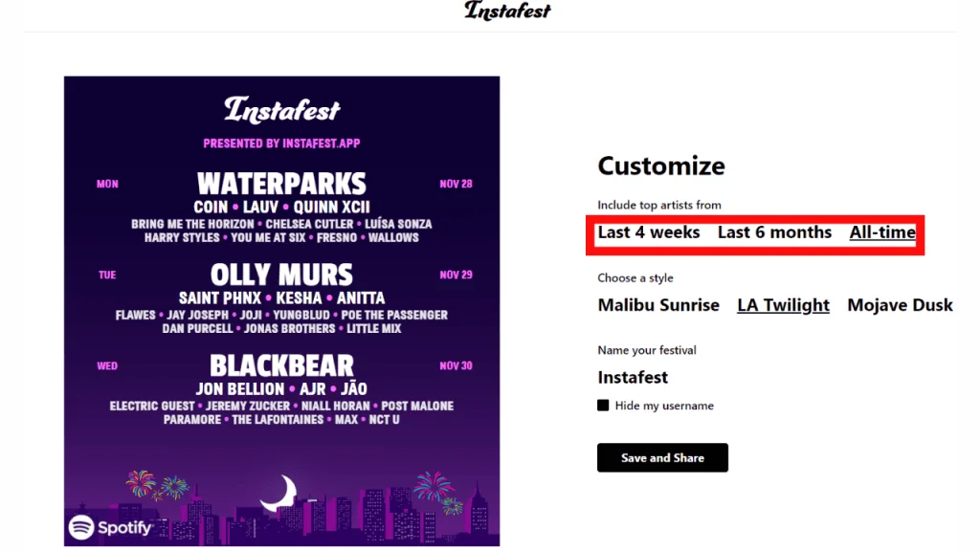
Task: Choose the Malibu Sunrise style
Action: tap(658, 305)
